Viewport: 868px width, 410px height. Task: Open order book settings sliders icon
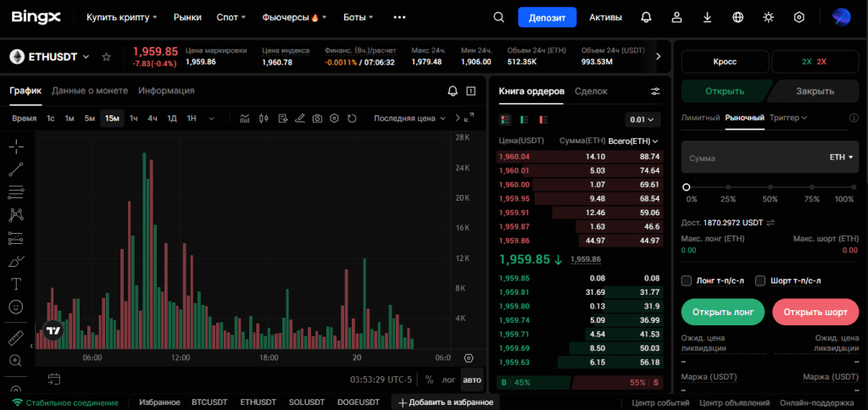[655, 91]
